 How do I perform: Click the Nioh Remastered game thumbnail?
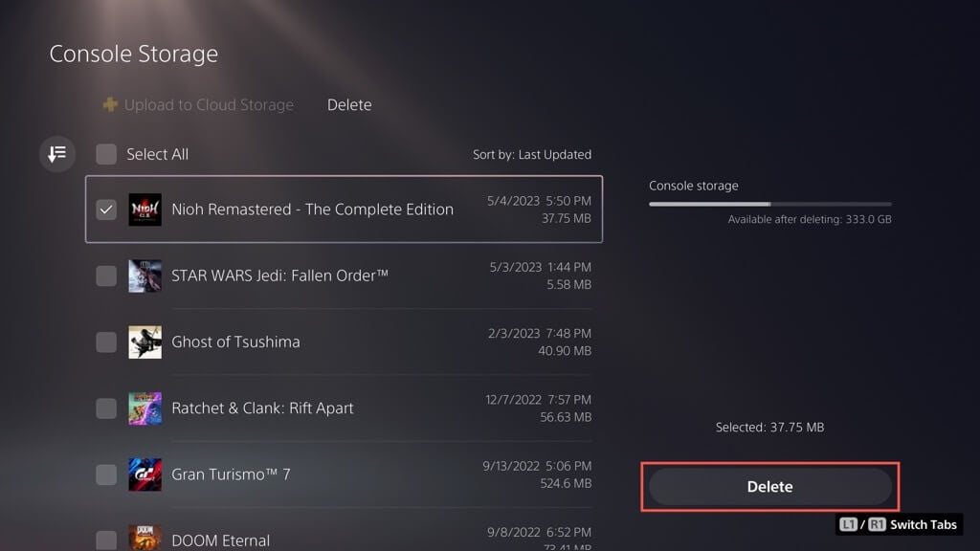145,209
